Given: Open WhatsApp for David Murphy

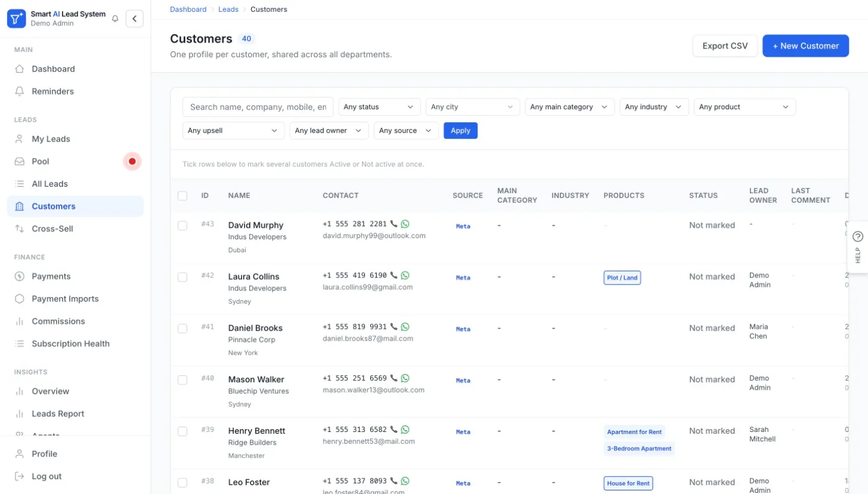Looking at the screenshot, I should tap(405, 224).
